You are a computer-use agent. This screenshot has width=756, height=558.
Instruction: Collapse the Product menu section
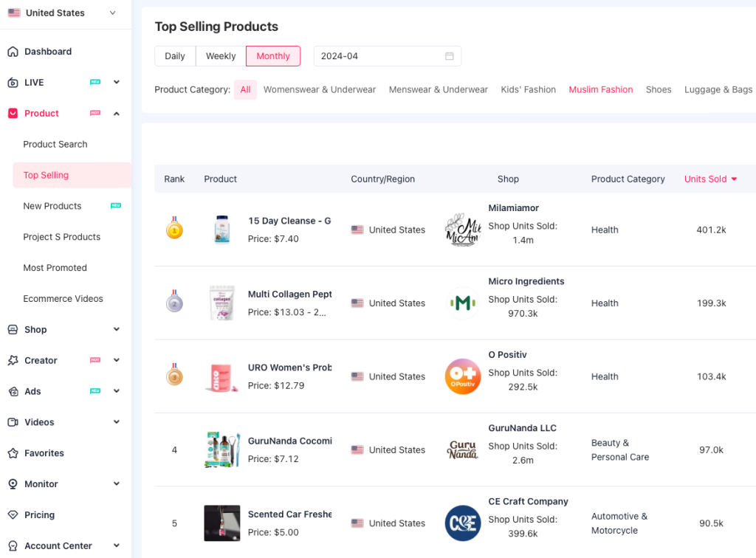point(117,114)
